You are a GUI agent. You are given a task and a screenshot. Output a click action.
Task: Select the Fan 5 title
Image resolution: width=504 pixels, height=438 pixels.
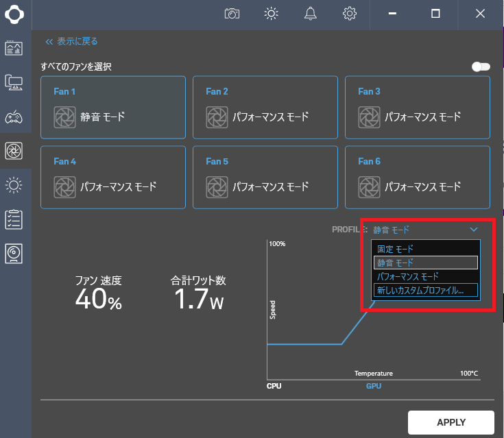pyautogui.click(x=217, y=161)
